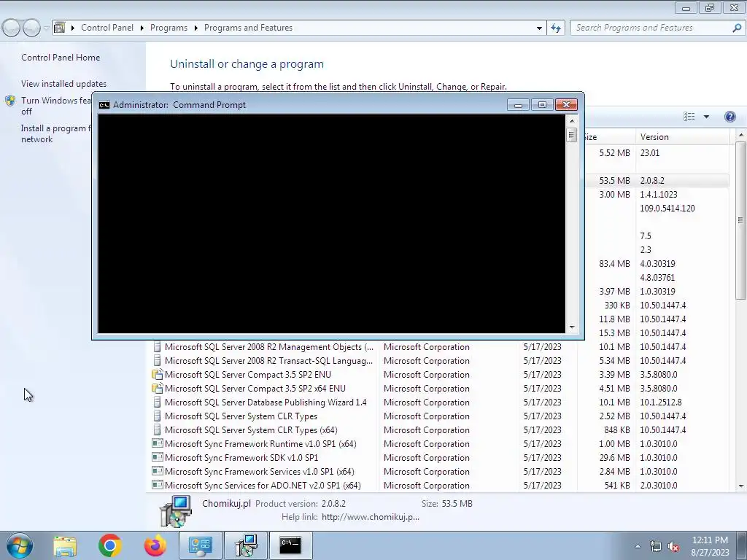747x560 pixels.
Task: Expand arrow after Control Panel breadcrumb
Action: click(x=142, y=28)
